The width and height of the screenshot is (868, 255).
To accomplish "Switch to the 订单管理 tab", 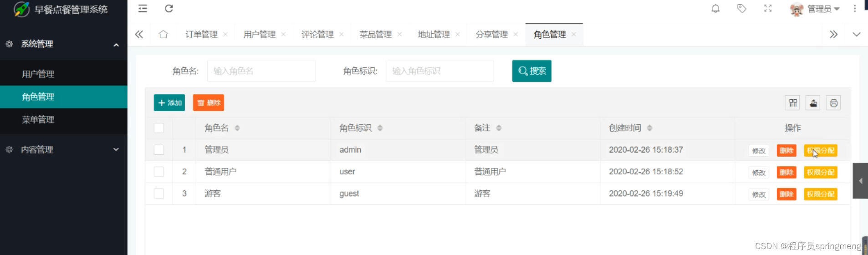I will click(201, 34).
